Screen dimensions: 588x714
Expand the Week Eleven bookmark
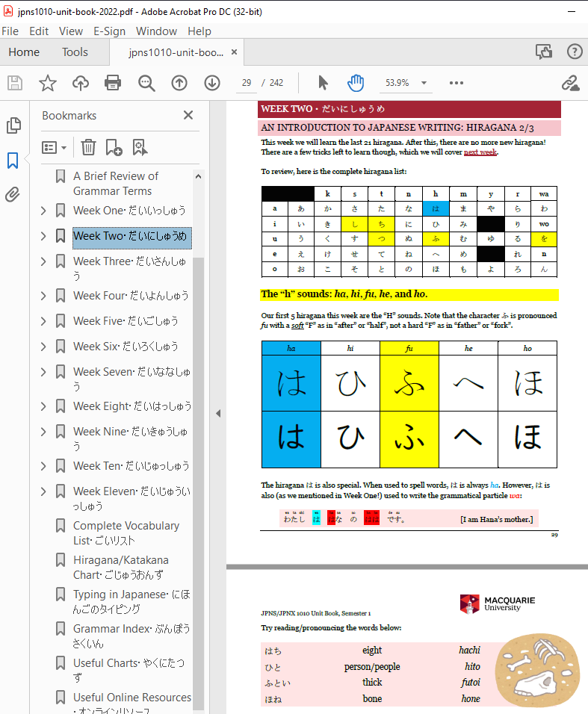coord(43,491)
